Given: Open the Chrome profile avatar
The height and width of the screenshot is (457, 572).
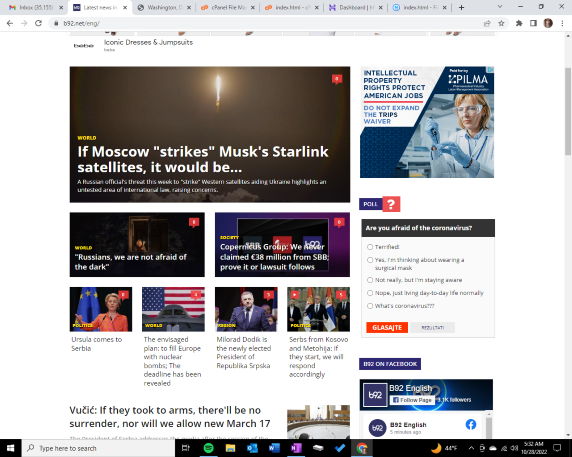Looking at the screenshot, I should pos(548,23).
